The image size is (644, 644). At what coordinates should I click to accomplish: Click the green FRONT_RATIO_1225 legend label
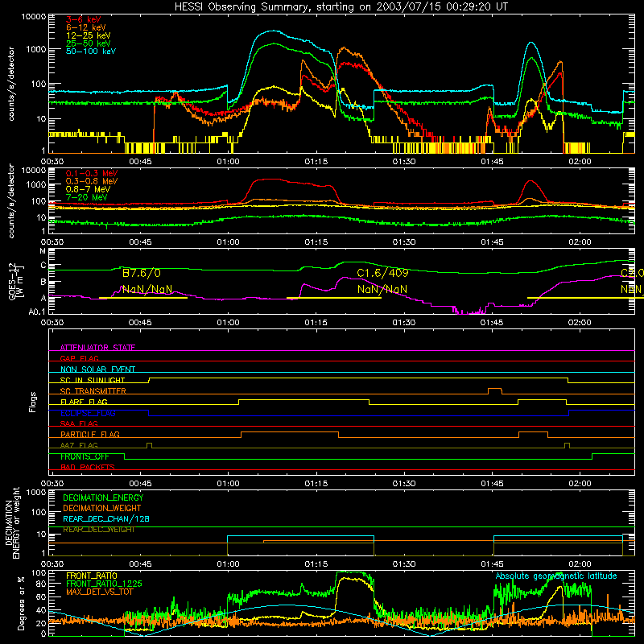pos(104,584)
